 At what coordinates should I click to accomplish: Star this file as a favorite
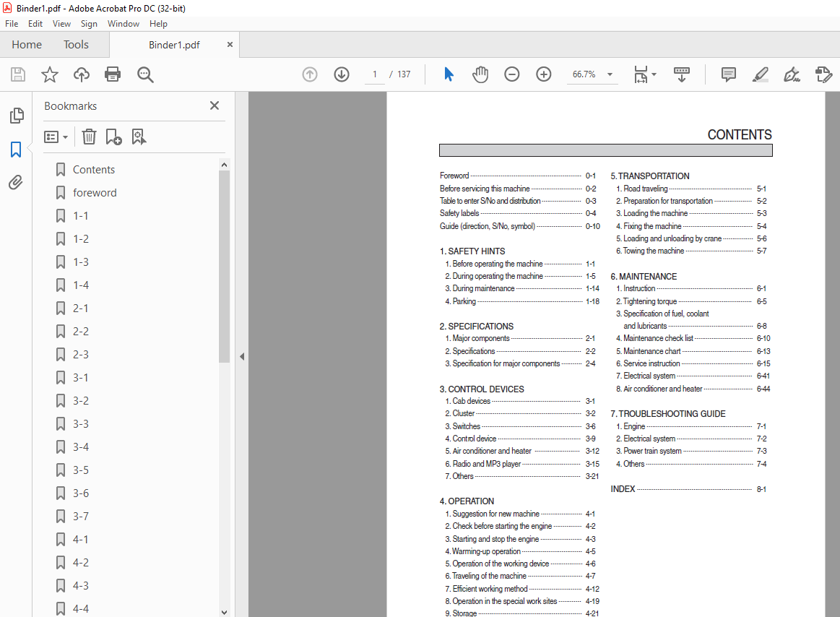49,74
